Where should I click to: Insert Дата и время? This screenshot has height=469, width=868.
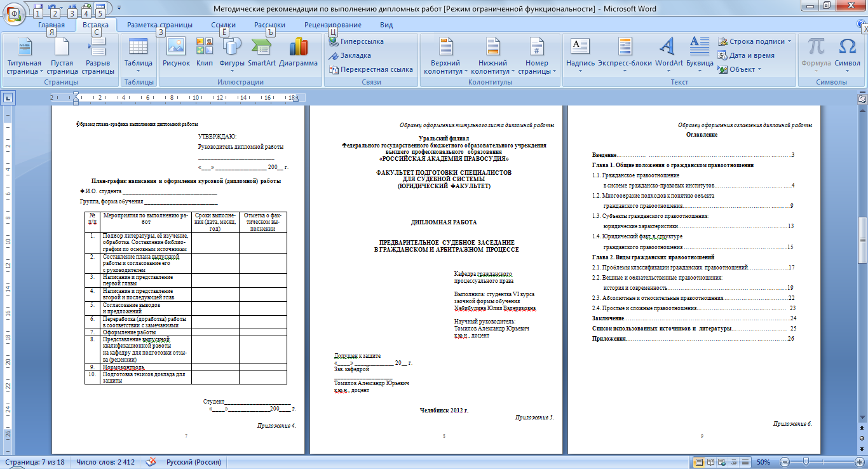[746, 55]
